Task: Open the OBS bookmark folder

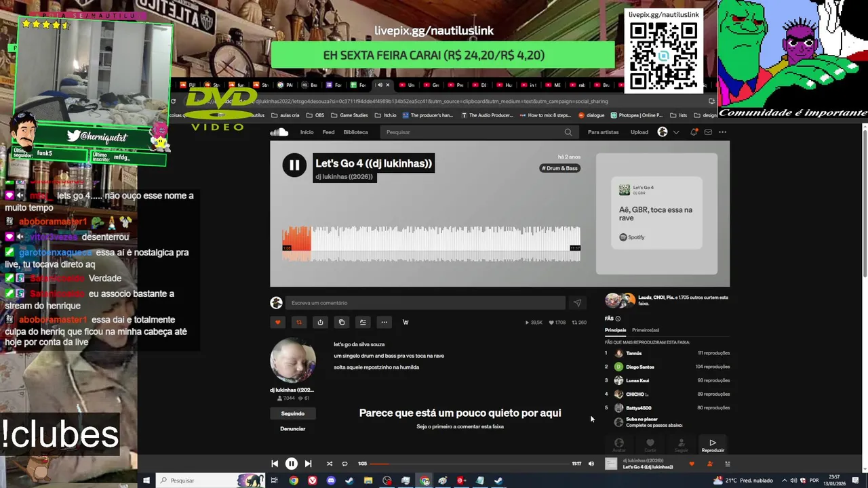Action: tap(315, 115)
